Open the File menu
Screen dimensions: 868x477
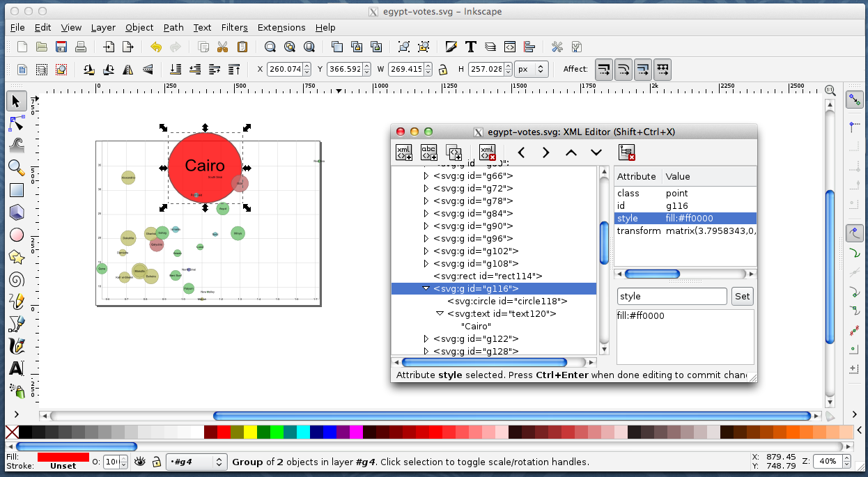coord(17,27)
